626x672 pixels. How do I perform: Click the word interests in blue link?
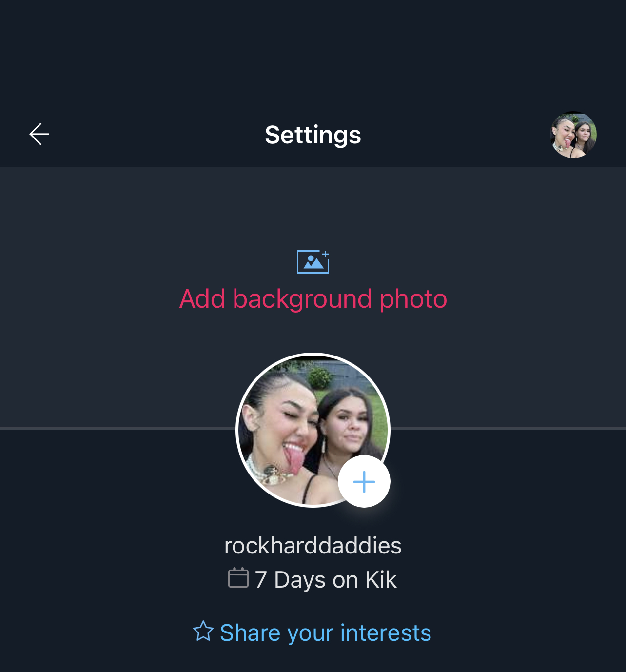click(386, 632)
